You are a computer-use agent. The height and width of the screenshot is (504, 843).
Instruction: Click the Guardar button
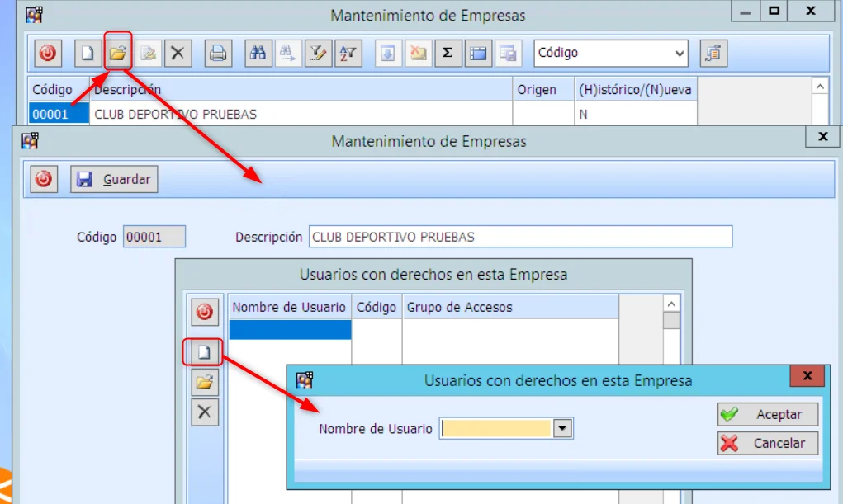pos(114,179)
